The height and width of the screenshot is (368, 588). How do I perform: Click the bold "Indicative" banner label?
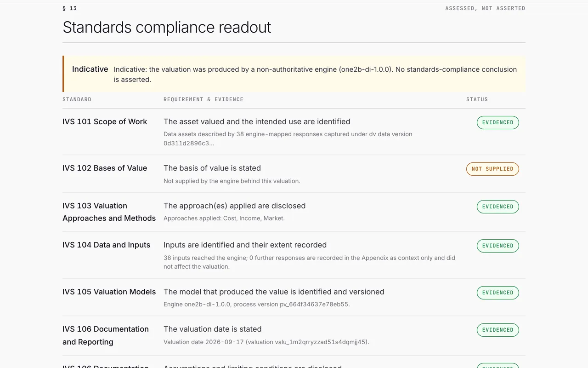tap(90, 69)
